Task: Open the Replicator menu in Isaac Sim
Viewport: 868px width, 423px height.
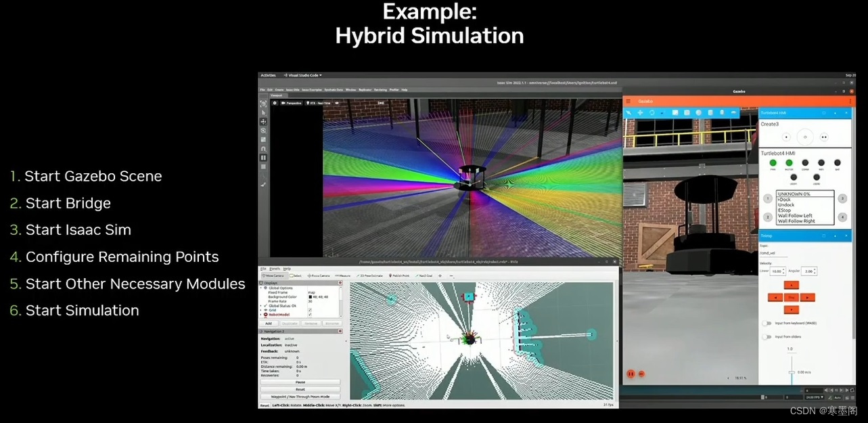Action: click(365, 89)
